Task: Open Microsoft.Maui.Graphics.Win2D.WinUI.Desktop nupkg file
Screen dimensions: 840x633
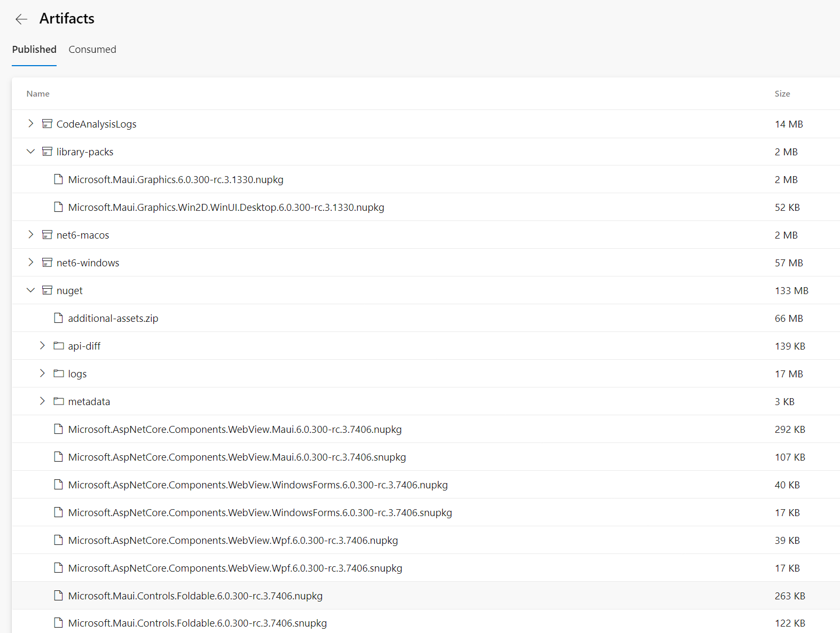Action: coord(226,207)
